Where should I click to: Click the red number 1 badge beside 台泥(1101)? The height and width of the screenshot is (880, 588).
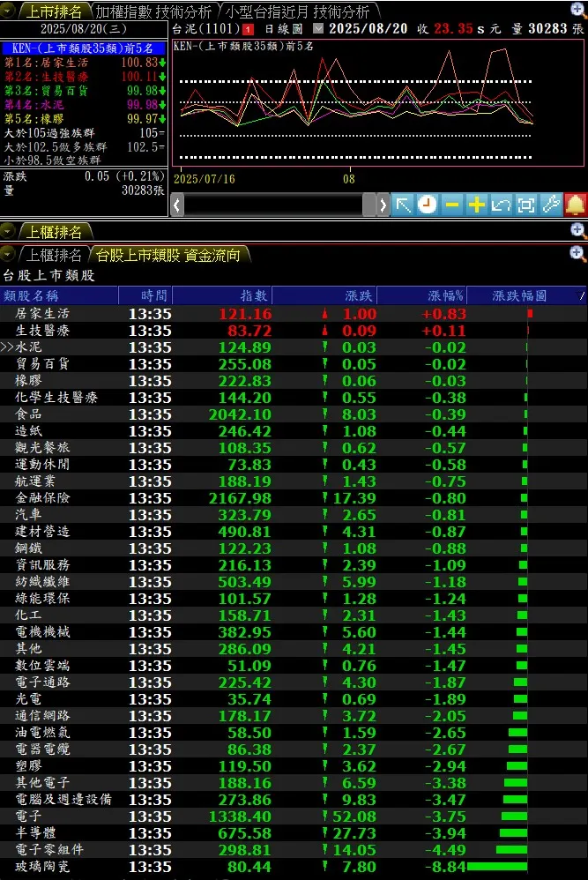pyautogui.click(x=248, y=29)
